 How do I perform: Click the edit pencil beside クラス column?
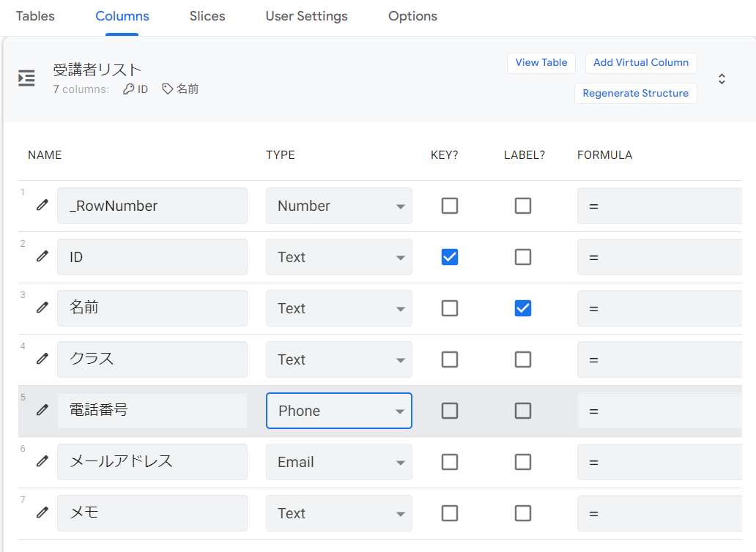tap(42, 359)
